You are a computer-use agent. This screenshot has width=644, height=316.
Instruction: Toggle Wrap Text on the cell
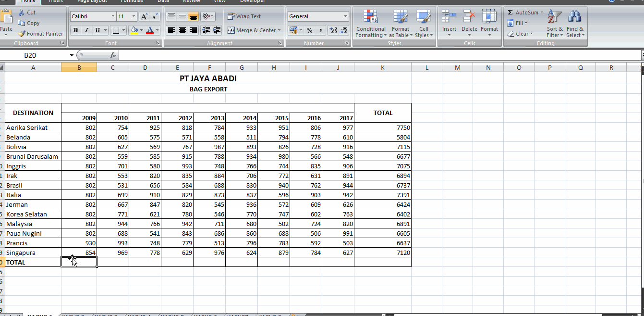tap(244, 16)
